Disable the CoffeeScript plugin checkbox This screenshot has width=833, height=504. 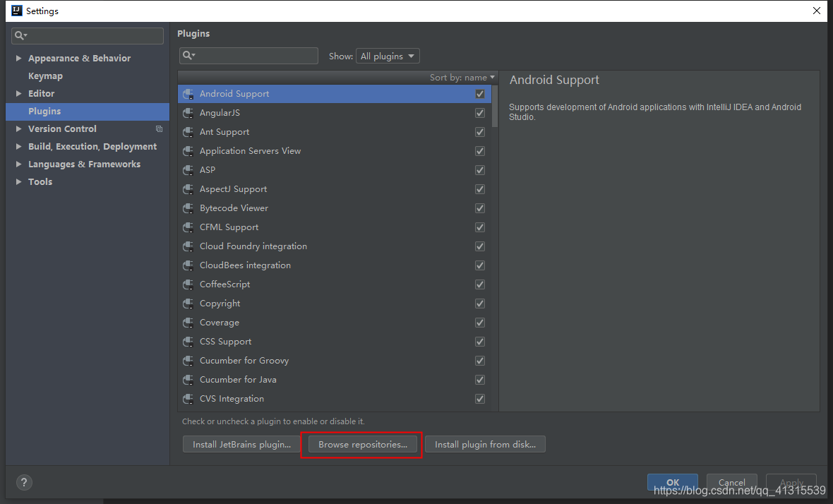click(480, 284)
